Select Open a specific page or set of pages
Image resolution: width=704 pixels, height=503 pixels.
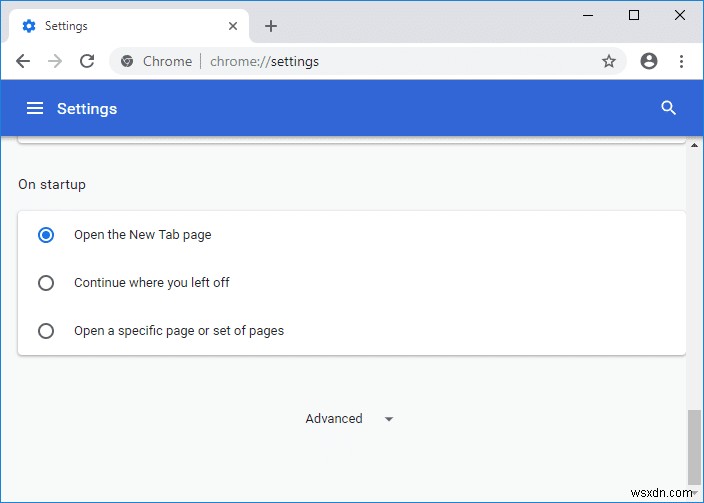[x=46, y=331]
